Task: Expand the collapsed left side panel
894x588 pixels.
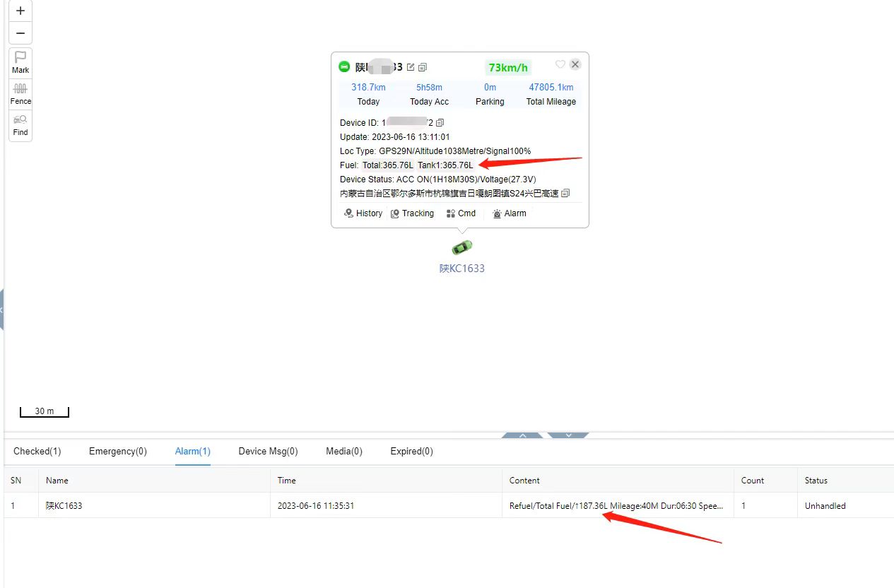Action: coord(2,310)
